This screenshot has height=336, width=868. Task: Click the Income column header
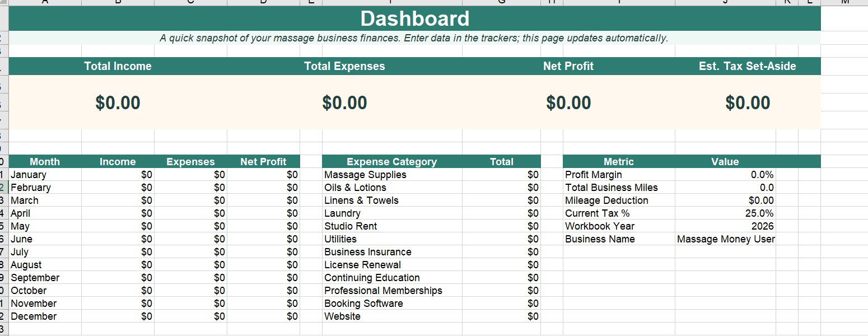pos(118,162)
